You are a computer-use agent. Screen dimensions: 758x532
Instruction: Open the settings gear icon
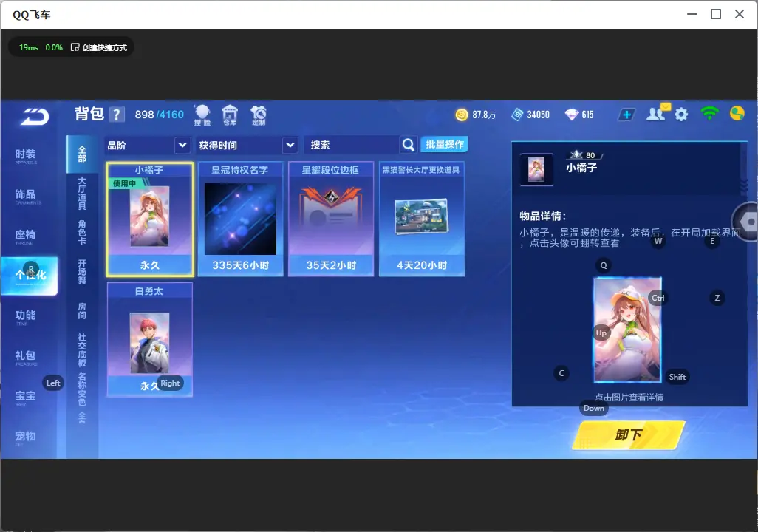[x=681, y=115]
